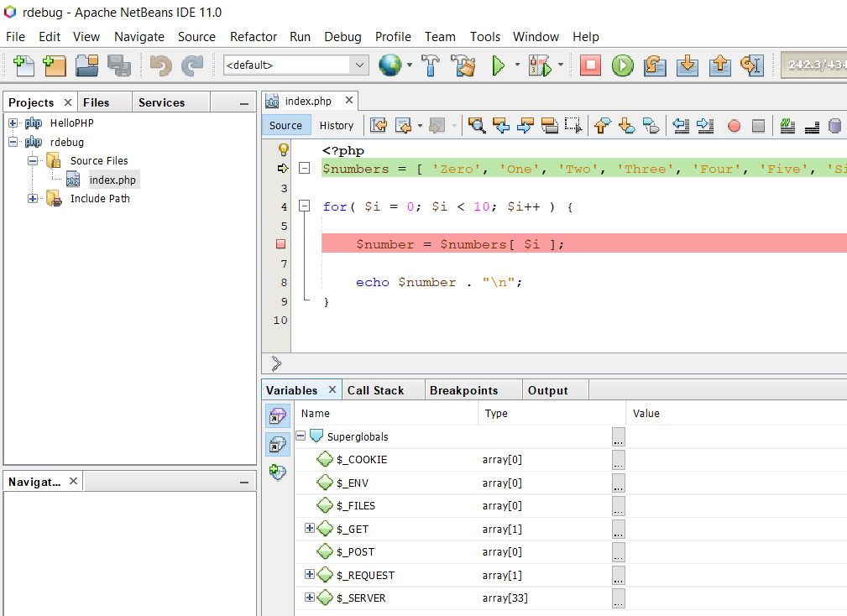Open the <default> configuration combo box
This screenshot has width=847, height=616.
tap(296, 65)
